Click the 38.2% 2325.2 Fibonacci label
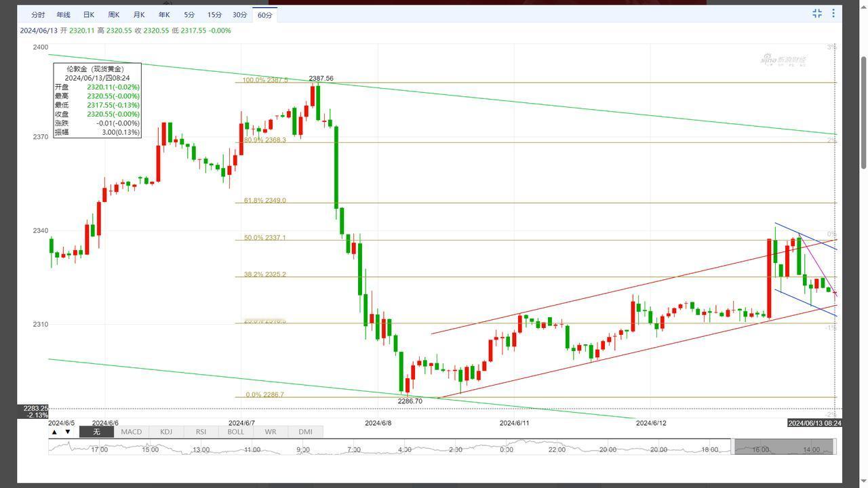868x488 pixels. [x=264, y=274]
